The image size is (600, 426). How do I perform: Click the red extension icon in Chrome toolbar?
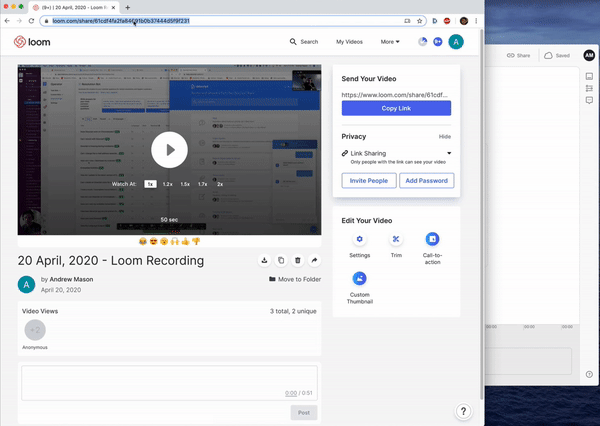[447, 21]
